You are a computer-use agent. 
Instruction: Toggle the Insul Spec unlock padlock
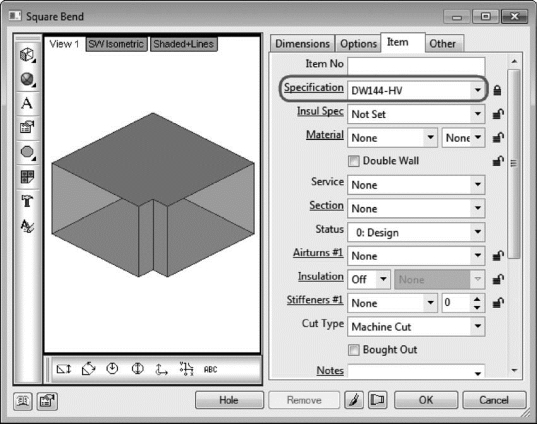tap(498, 114)
